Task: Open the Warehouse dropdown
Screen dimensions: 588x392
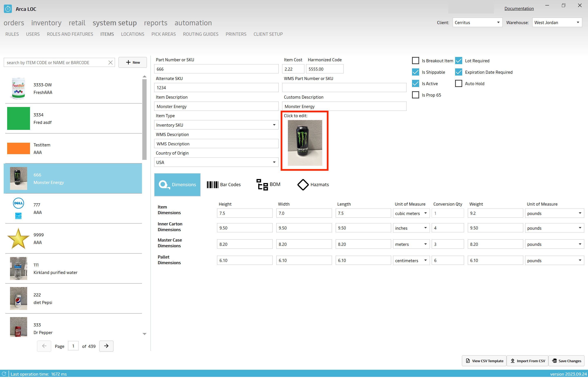Action: pyautogui.click(x=557, y=22)
